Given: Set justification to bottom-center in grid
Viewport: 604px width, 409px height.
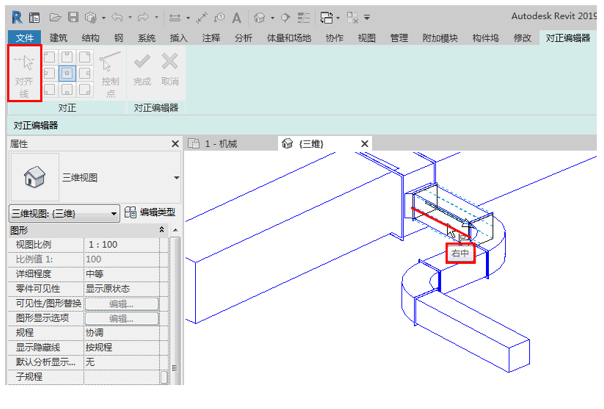Looking at the screenshot, I should pyautogui.click(x=67, y=89).
